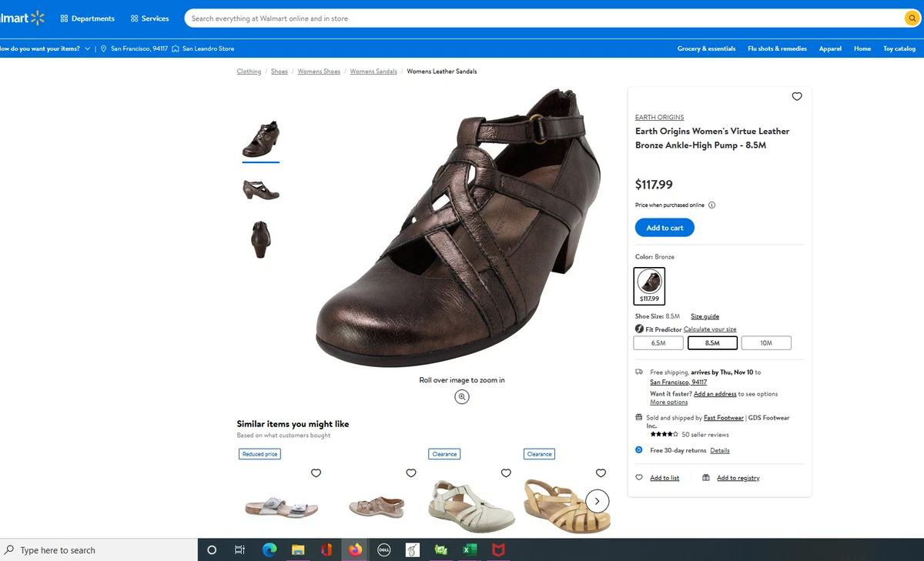Open the Apparel menu item
The height and width of the screenshot is (561, 924).
pyautogui.click(x=830, y=48)
